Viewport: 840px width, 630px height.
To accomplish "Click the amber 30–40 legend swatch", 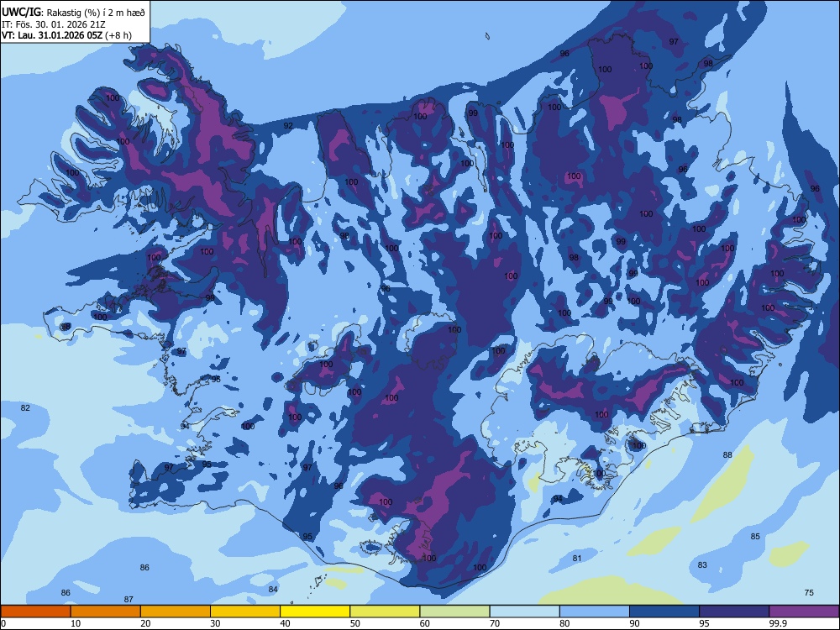I will [x=245, y=612].
